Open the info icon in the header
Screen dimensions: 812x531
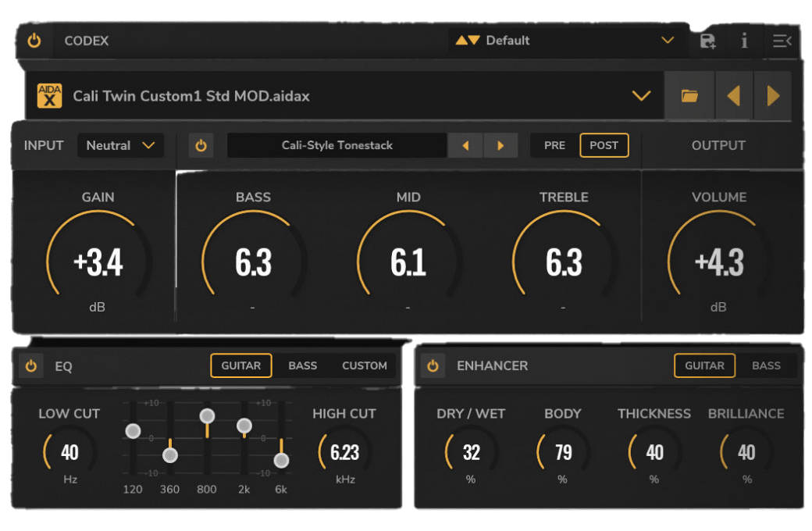tap(744, 41)
